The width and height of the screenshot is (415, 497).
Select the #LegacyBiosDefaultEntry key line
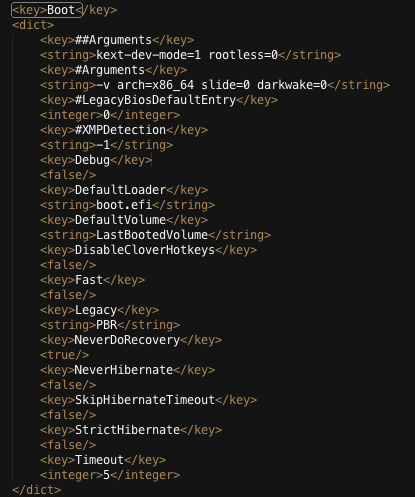click(159, 100)
